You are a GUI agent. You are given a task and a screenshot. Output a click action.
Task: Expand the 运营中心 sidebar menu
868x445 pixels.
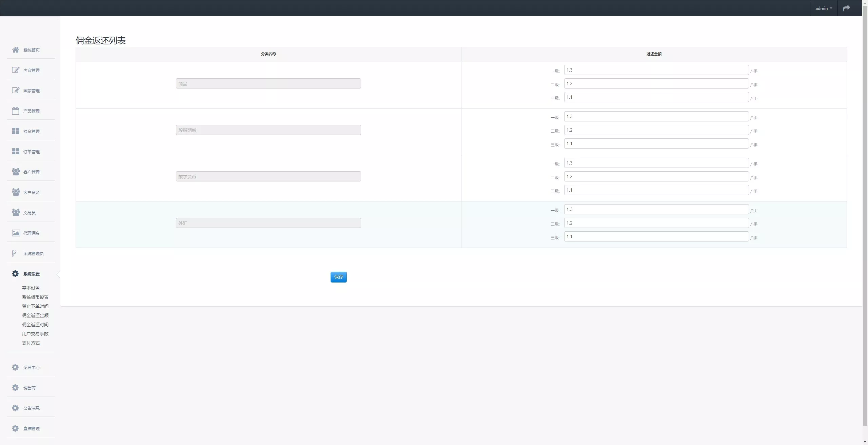31,367
